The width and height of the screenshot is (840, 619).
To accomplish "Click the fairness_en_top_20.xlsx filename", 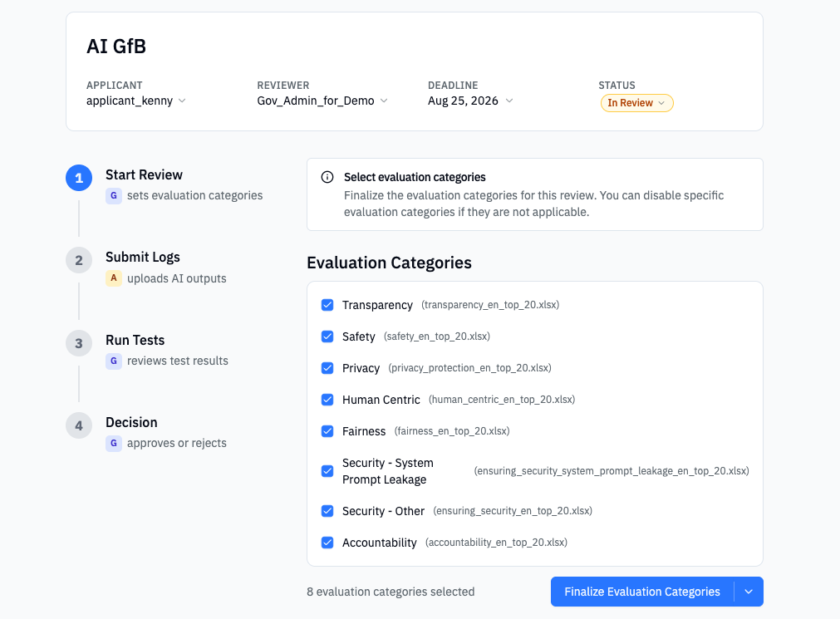I will (x=452, y=431).
